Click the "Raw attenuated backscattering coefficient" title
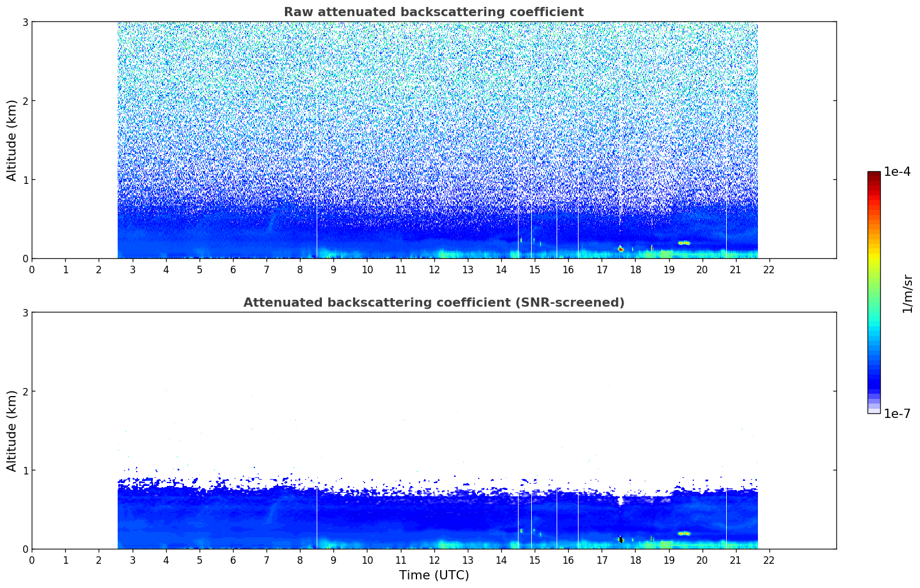The height and width of the screenshot is (588, 920). [433, 12]
